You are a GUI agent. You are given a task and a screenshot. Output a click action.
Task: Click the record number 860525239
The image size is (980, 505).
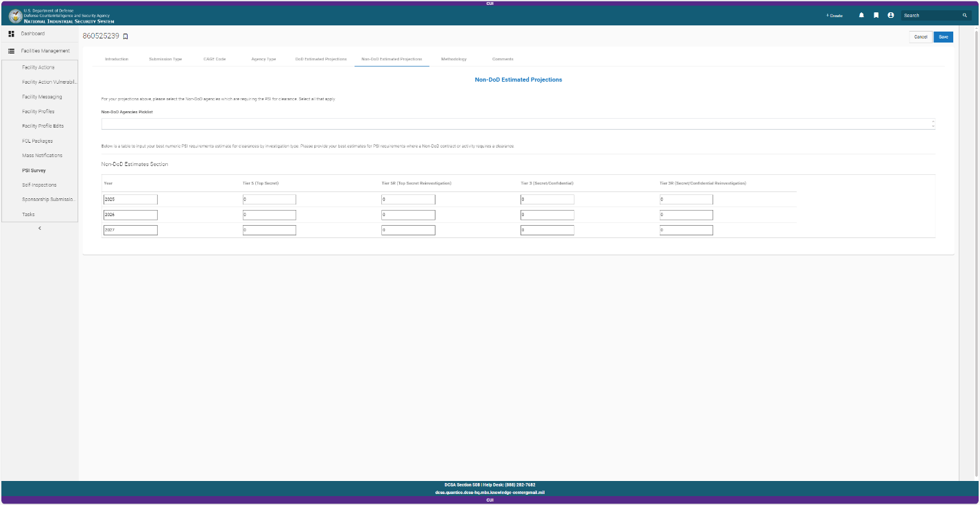[x=101, y=36]
